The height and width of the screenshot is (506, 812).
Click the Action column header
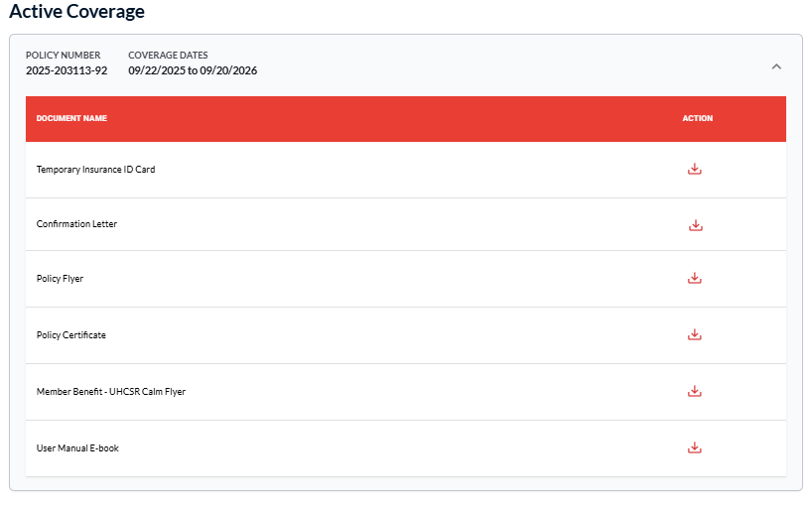coord(698,118)
